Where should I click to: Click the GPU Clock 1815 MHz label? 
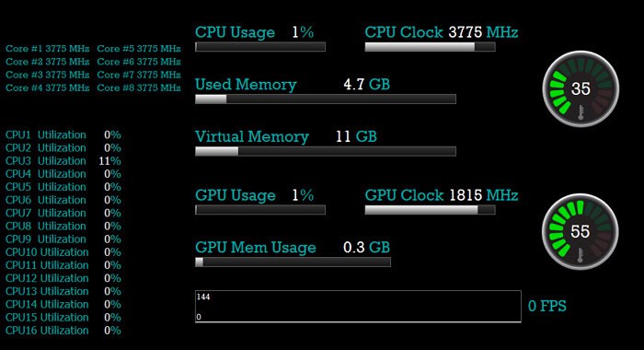point(442,195)
